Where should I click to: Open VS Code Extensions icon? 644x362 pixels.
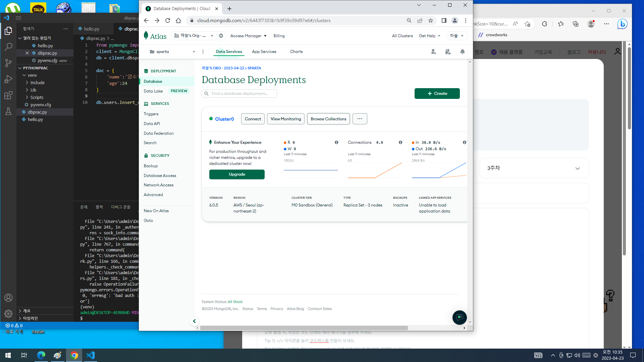tap(8, 95)
